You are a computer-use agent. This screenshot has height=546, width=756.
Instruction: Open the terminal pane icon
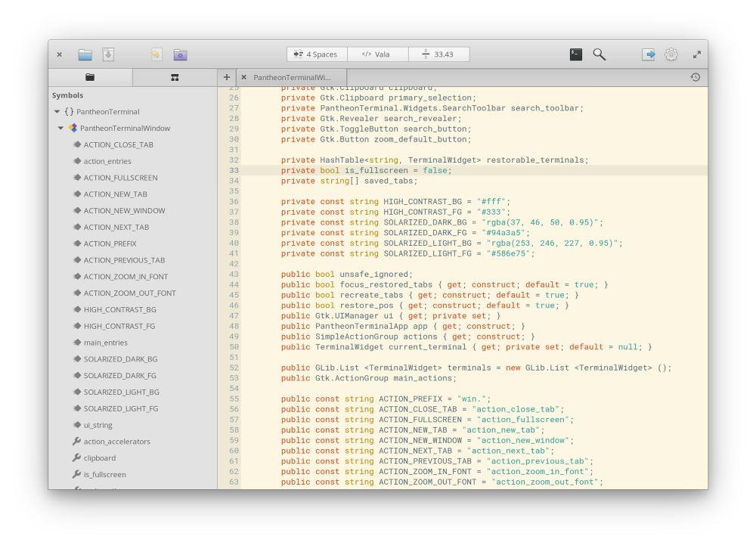[x=575, y=54]
